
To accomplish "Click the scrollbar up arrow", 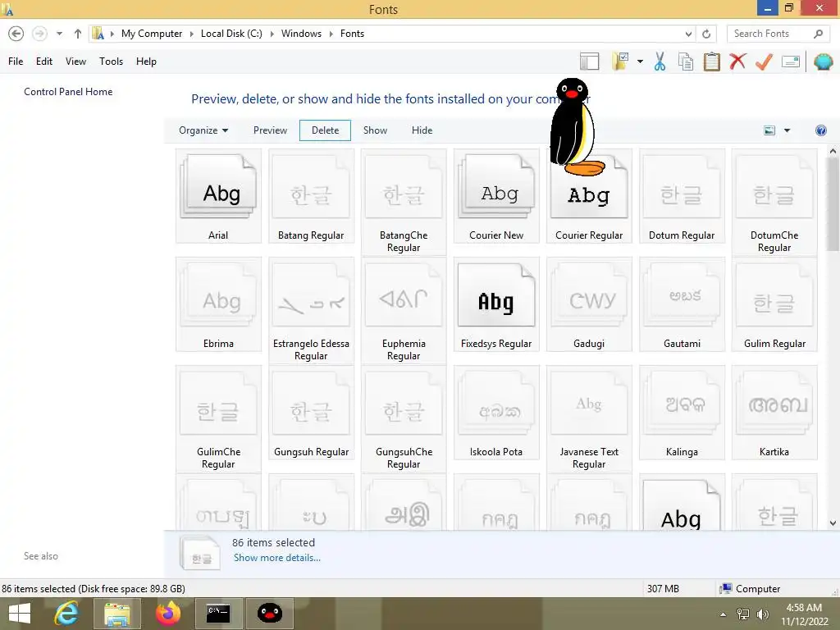I will 833,151.
